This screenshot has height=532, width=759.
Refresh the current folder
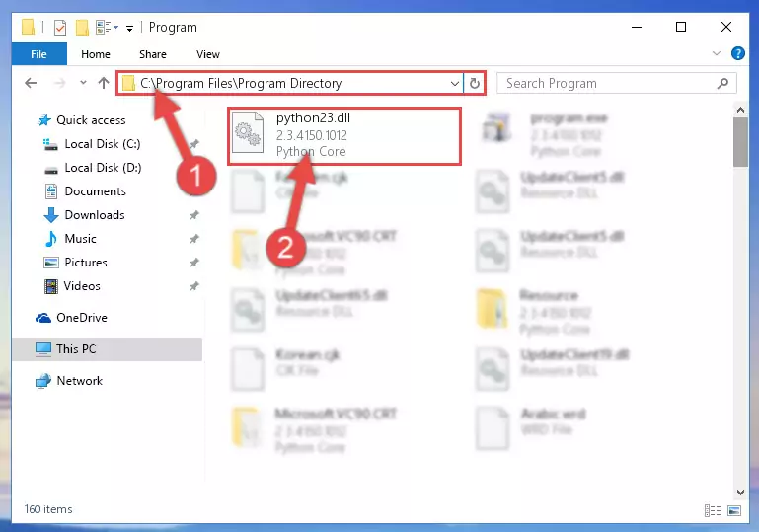pyautogui.click(x=475, y=83)
